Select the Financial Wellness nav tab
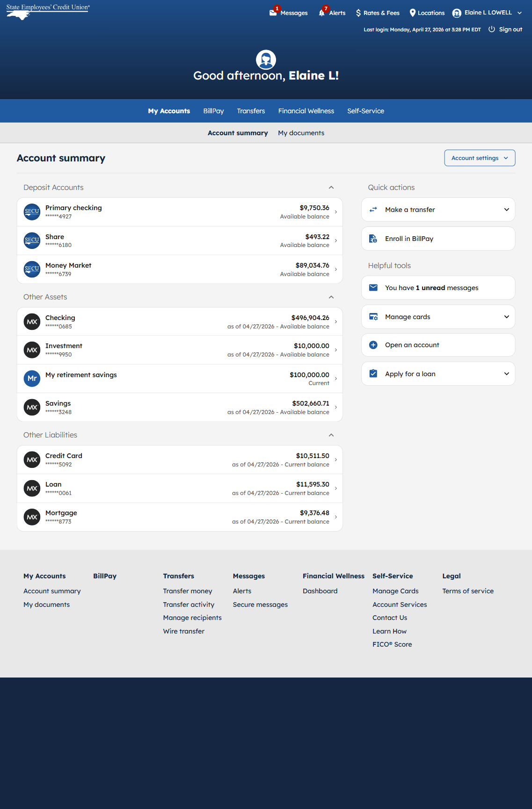This screenshot has width=532, height=809. click(306, 111)
